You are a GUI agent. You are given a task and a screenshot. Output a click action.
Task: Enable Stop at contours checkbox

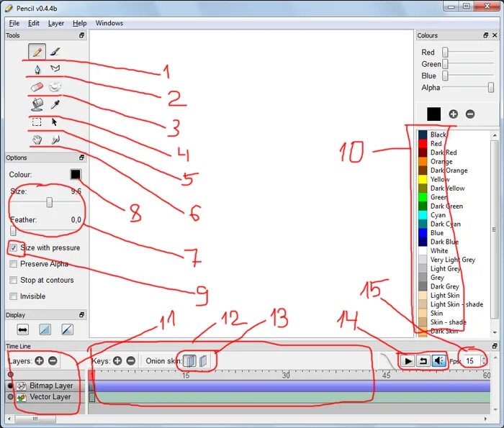click(14, 280)
